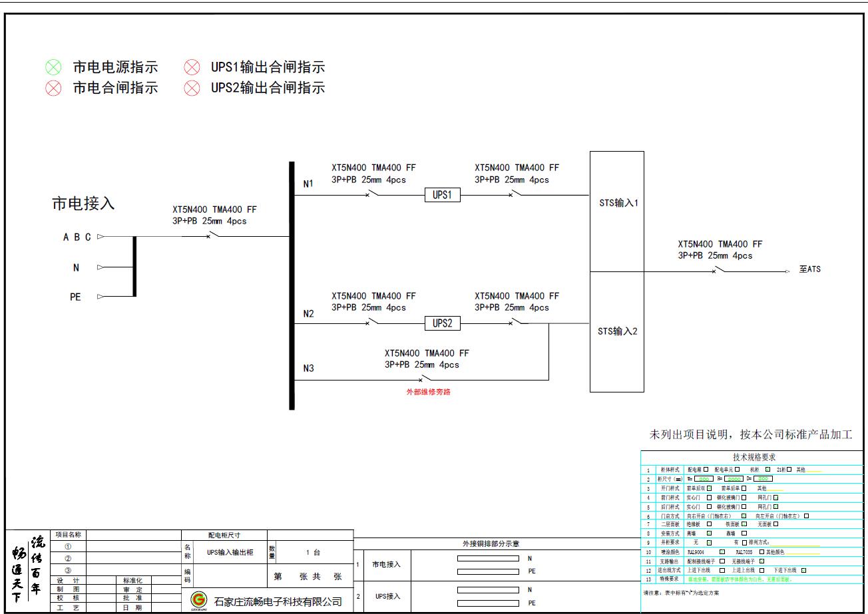Click the UPS接入 PE copper bar rectangle
868x614 pixels.
[x=488, y=603]
